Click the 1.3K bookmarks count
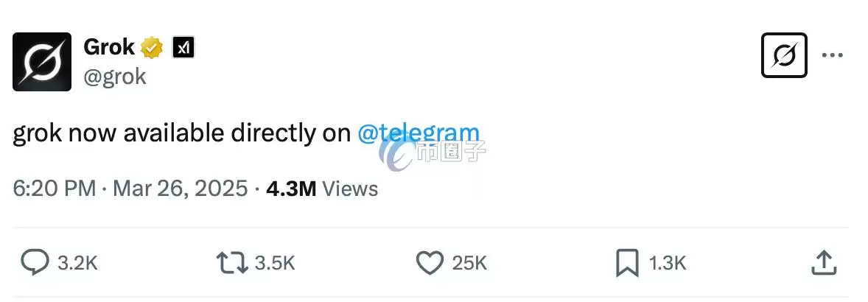The image size is (868, 302). tap(666, 263)
